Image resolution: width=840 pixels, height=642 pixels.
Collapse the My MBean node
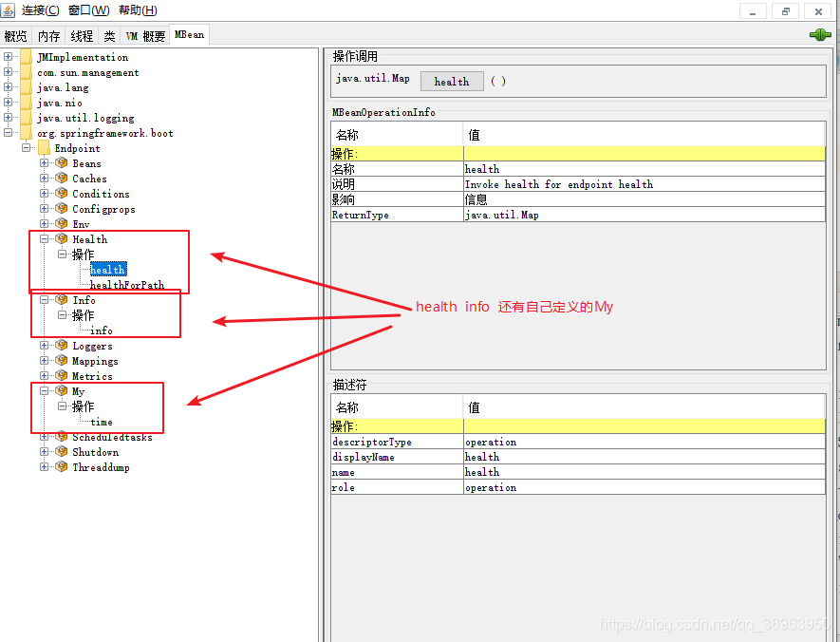point(45,390)
